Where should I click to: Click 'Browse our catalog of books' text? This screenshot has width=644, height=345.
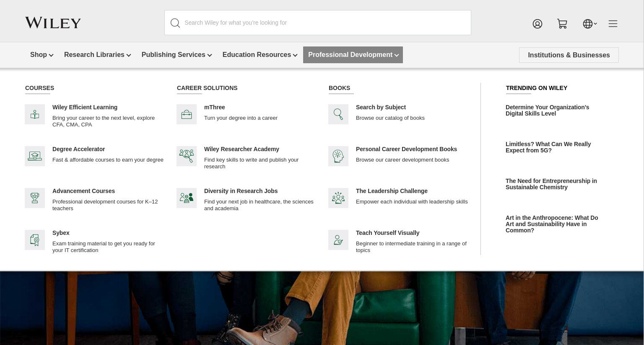(390, 118)
